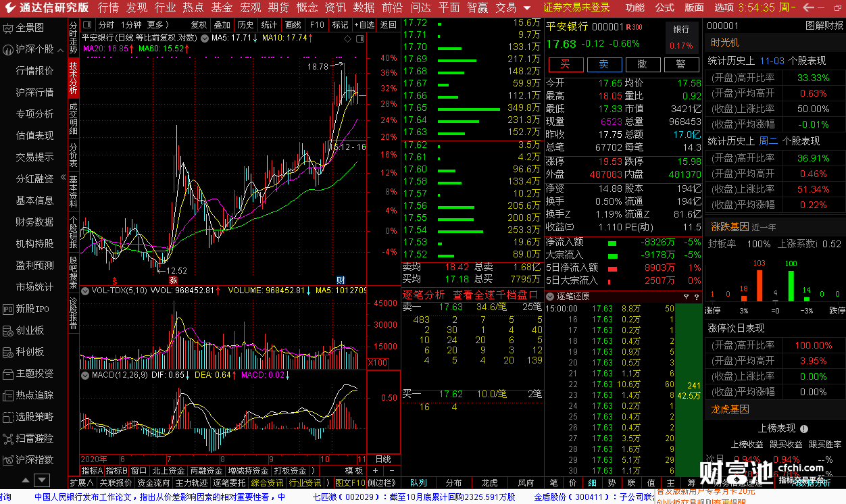The width and height of the screenshot is (846, 504).
Task: Open the 逐笔还原 panel dropdown
Action: (x=551, y=297)
